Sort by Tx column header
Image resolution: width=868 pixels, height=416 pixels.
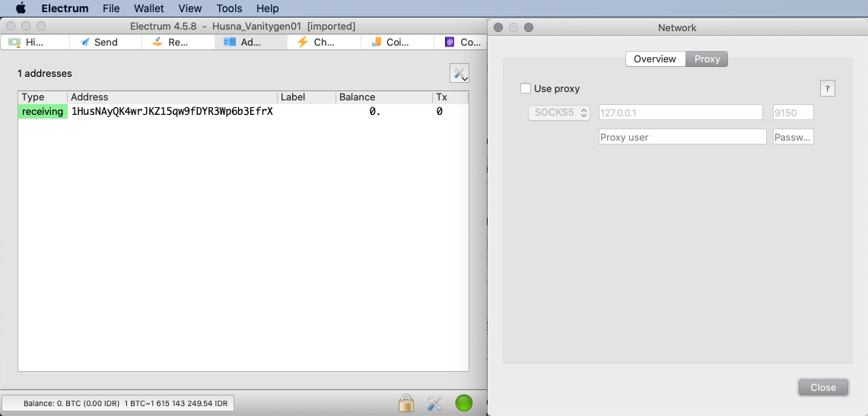(450, 97)
